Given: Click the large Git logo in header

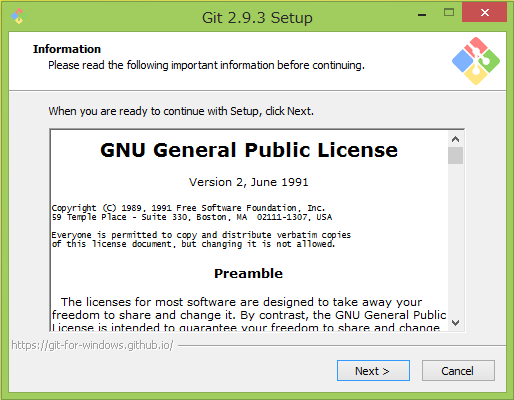Looking at the screenshot, I should [476, 61].
